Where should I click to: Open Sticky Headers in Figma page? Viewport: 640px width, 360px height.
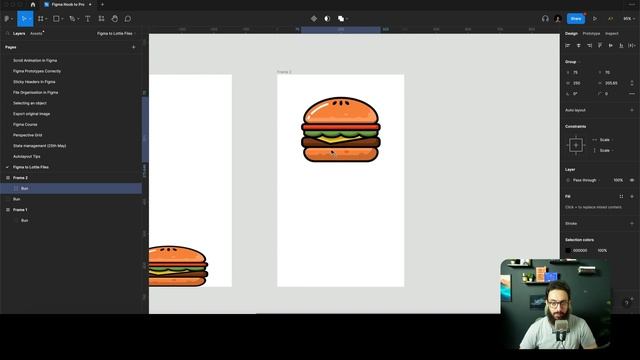point(34,82)
